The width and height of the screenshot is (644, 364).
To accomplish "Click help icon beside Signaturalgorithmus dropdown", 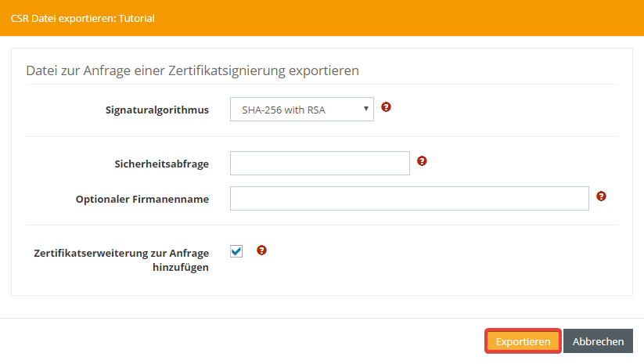I will [386, 107].
